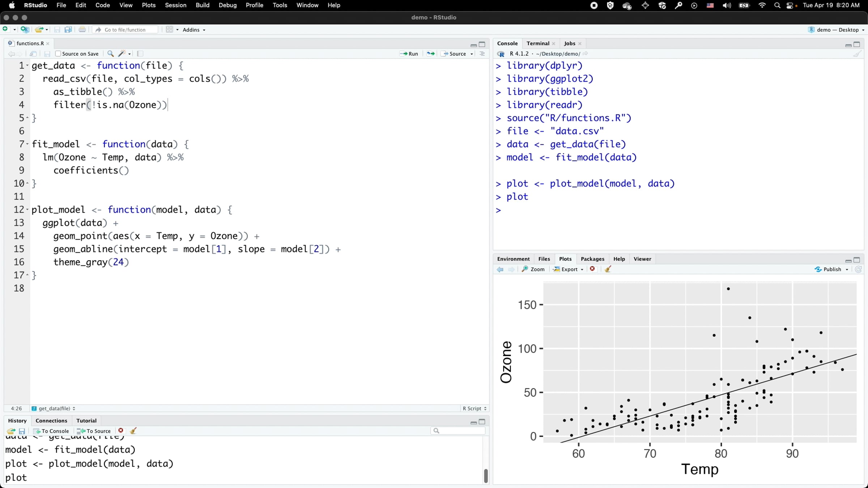The width and height of the screenshot is (868, 488).
Task: Click the scatter plot image
Action: [678, 378]
